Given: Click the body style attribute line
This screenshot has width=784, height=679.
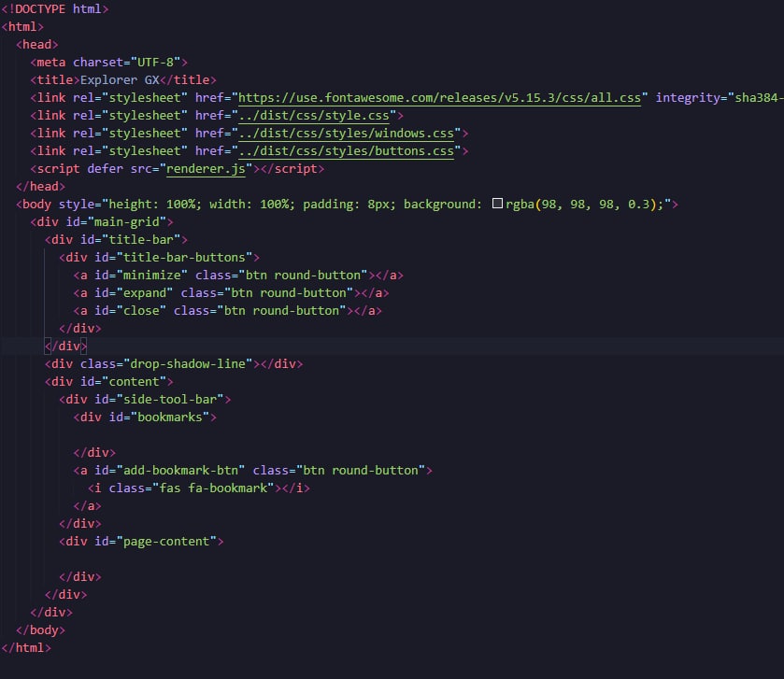Looking at the screenshot, I should tap(347, 205).
